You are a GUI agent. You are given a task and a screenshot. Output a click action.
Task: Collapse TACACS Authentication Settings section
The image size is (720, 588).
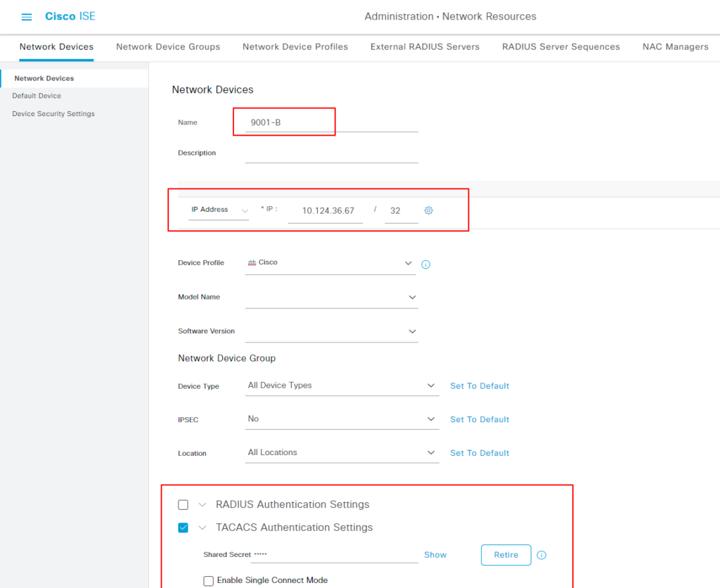[202, 528]
